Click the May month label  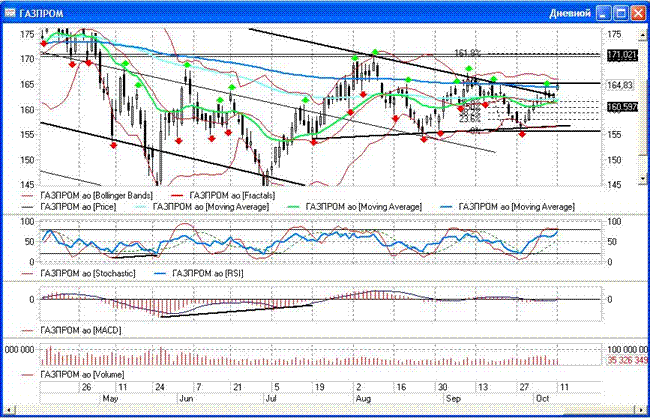[110, 399]
